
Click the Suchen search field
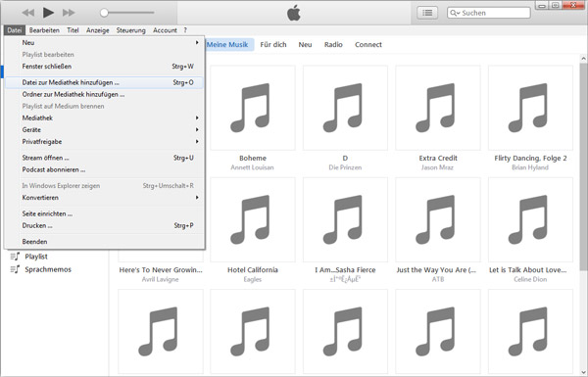click(x=489, y=13)
